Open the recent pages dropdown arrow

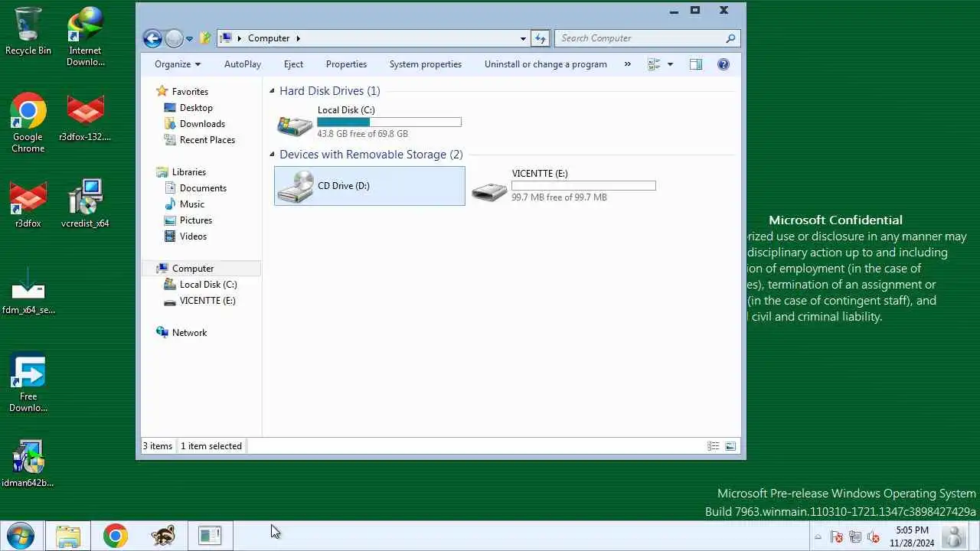[189, 38]
